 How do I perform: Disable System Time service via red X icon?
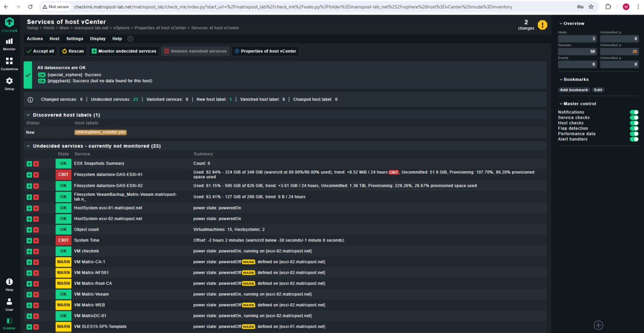pos(36,240)
